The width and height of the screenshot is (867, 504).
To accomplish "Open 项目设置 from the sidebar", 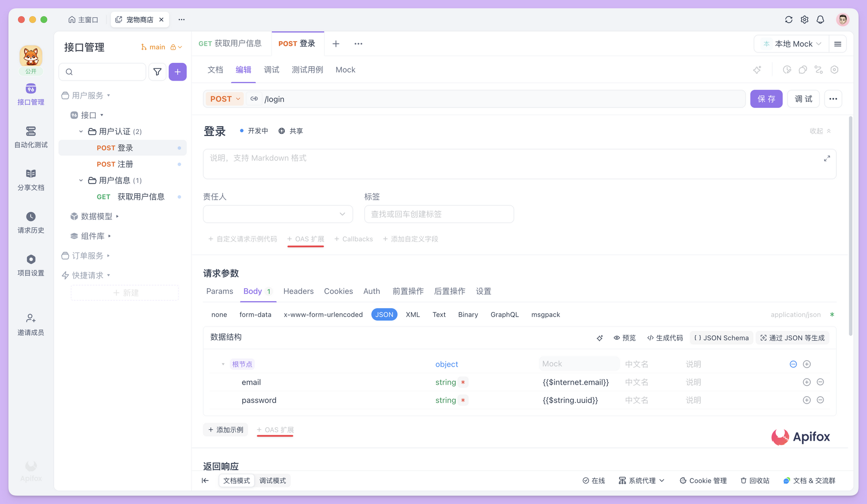I will (30, 265).
